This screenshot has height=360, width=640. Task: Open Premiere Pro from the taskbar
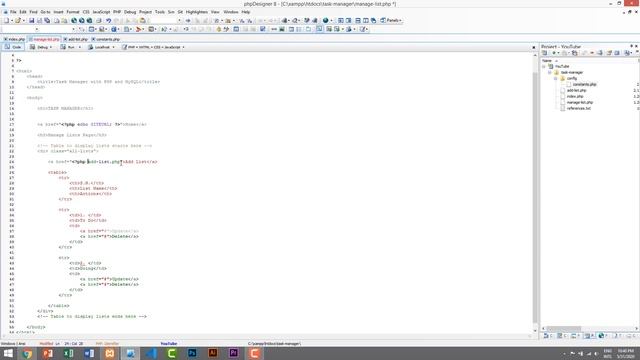[233, 353]
